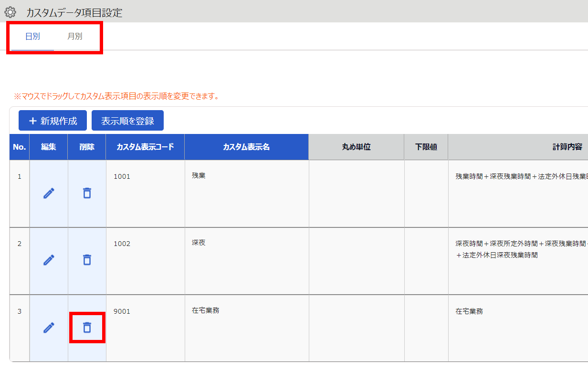588x369 pixels.
Task: Click the 下限値 column header
Action: [x=426, y=147]
